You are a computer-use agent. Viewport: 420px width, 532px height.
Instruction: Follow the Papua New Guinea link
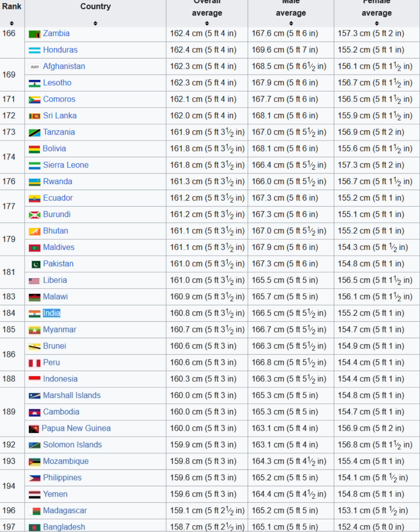76,428
